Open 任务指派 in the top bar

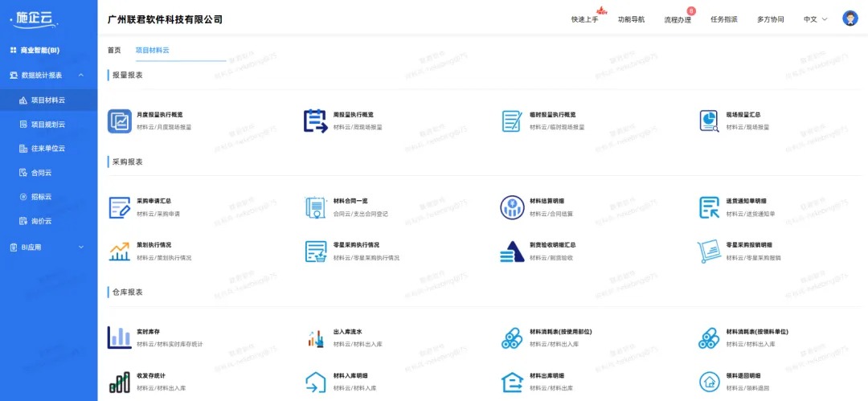724,19
